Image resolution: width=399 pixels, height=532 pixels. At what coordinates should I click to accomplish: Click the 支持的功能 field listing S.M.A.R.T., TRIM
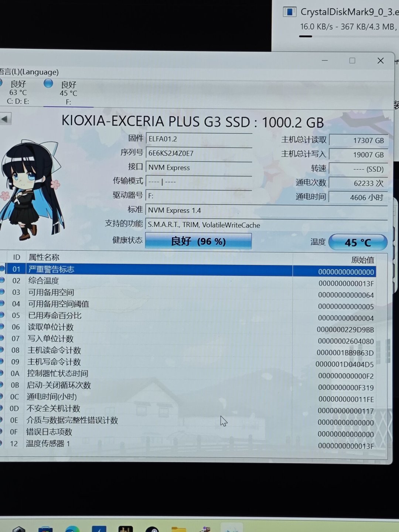pyautogui.click(x=266, y=225)
